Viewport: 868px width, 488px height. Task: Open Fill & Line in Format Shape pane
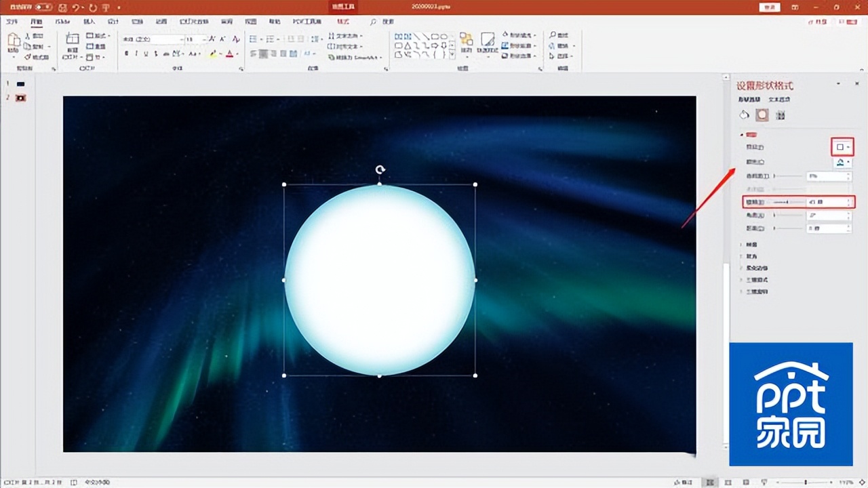pos(744,115)
